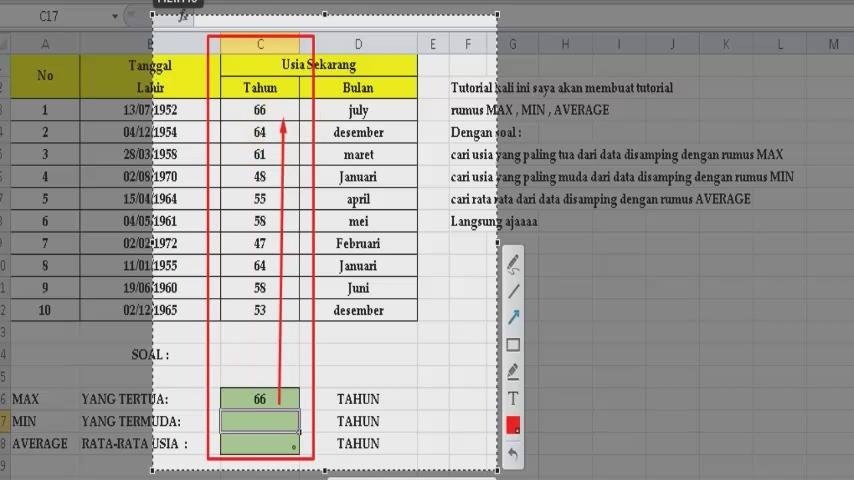Screen dimensions: 854x480
Task: Click the 'SOAL :' cell
Action: pos(150,355)
